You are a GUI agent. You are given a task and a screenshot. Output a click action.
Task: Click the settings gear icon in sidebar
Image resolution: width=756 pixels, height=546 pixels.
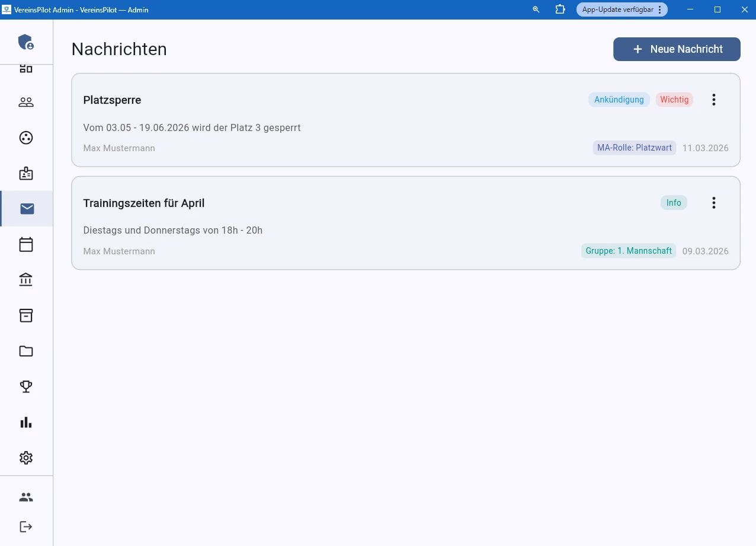pyautogui.click(x=26, y=458)
